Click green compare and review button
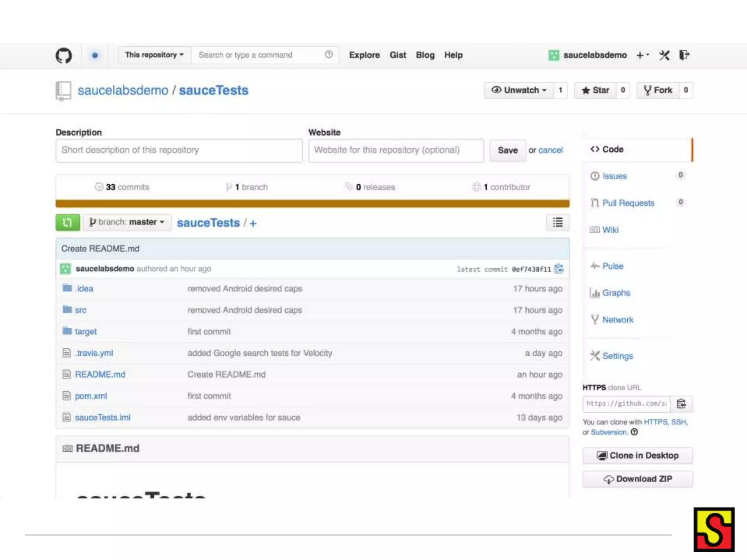Image resolution: width=747 pixels, height=560 pixels. (67, 222)
